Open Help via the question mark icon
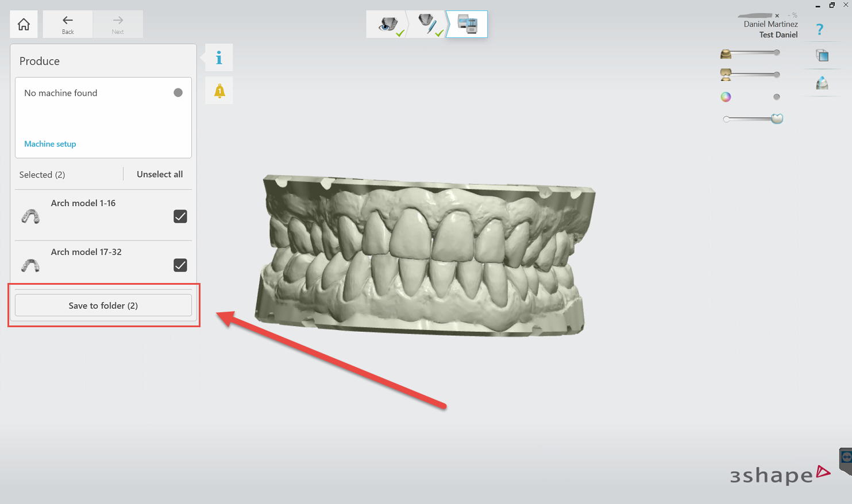Image resolution: width=852 pixels, height=504 pixels. (820, 29)
